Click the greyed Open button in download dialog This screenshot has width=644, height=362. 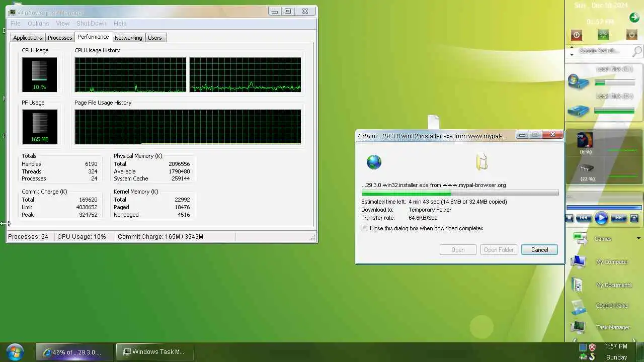(x=458, y=250)
